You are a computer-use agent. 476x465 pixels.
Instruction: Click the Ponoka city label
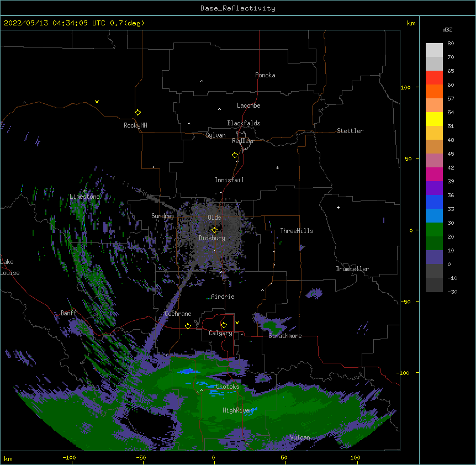click(x=265, y=75)
